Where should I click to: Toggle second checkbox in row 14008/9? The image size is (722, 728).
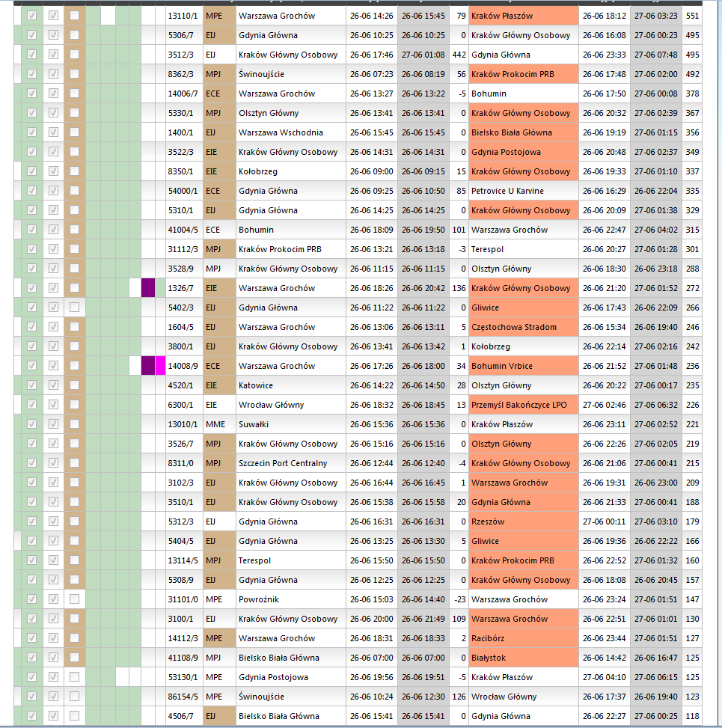pyautogui.click(x=53, y=366)
